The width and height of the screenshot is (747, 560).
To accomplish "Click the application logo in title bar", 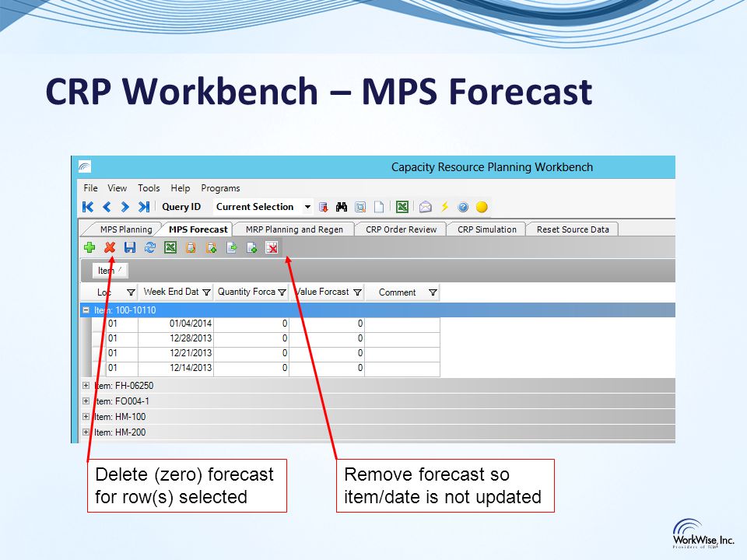I will click(84, 166).
